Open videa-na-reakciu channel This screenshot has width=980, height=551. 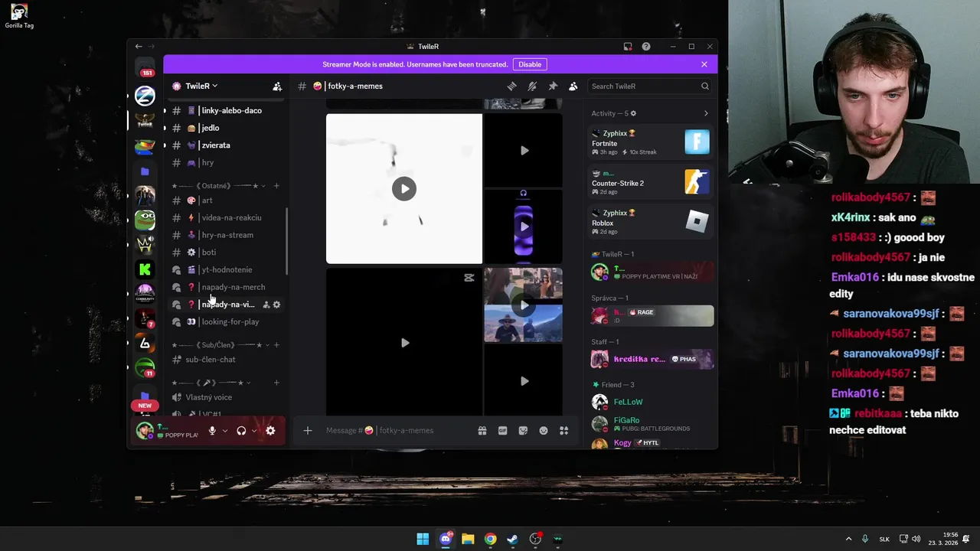tap(226, 218)
